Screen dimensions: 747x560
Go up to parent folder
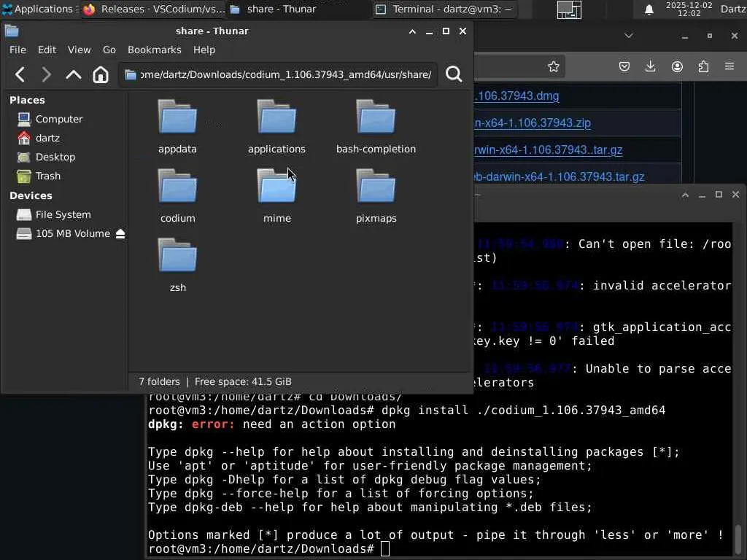click(x=74, y=74)
